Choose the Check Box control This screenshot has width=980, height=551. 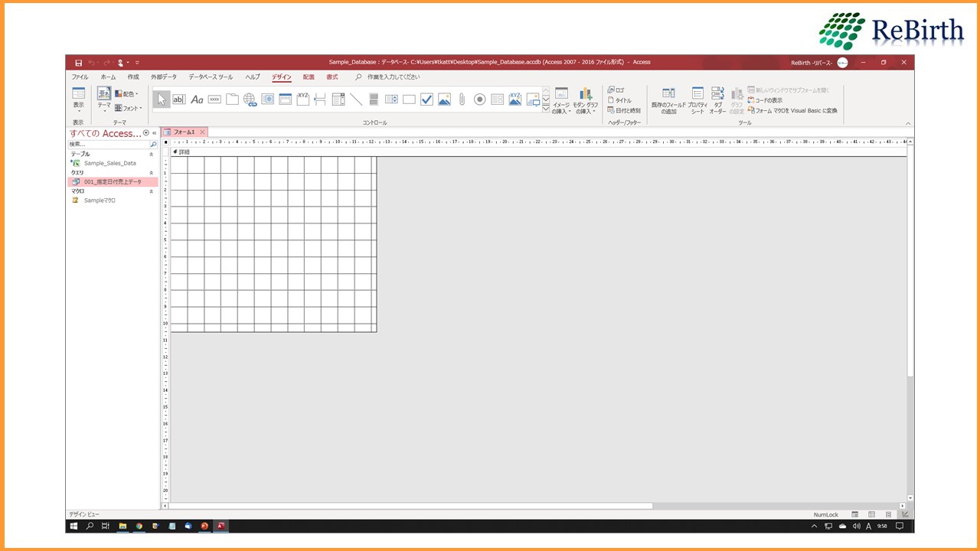click(426, 99)
